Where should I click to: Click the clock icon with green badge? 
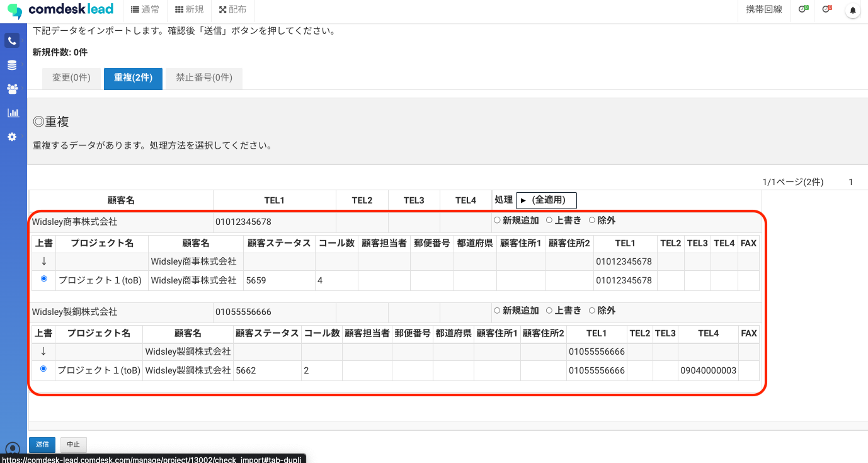click(803, 9)
